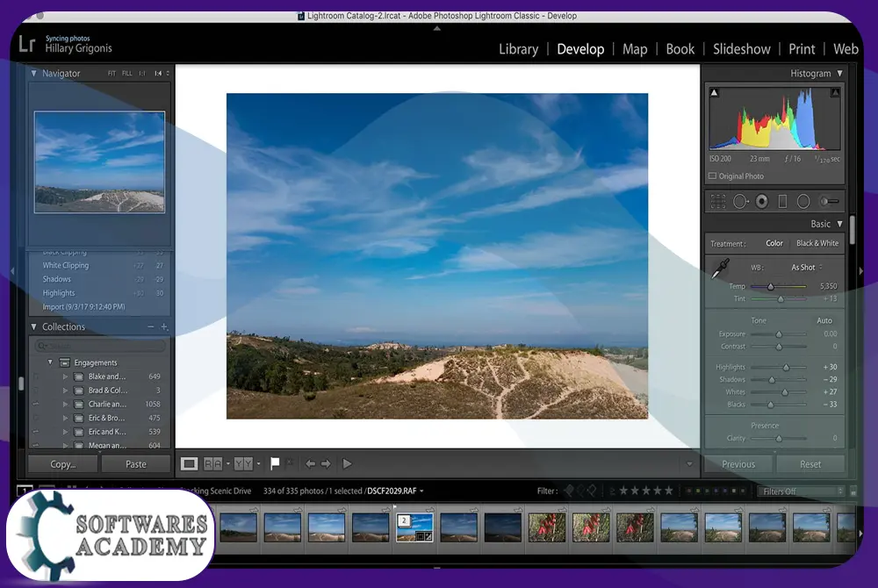Open the Slideshow module
878x588 pixels.
[x=741, y=49]
